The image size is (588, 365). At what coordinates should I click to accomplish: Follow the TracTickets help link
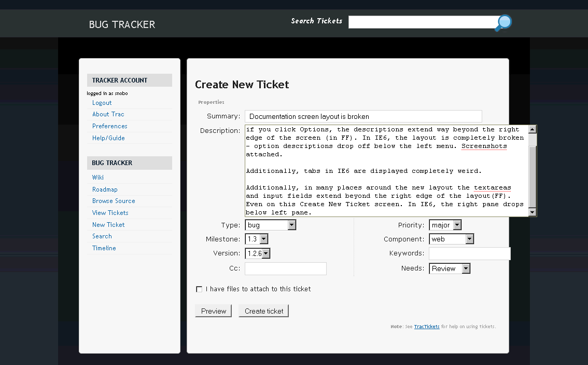[x=427, y=327]
